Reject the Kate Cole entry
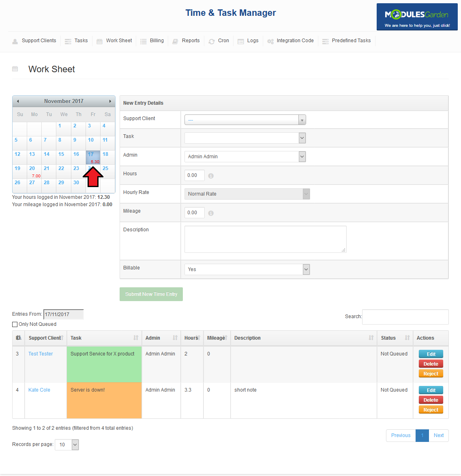The height and width of the screenshot is (476, 461). coord(431,409)
